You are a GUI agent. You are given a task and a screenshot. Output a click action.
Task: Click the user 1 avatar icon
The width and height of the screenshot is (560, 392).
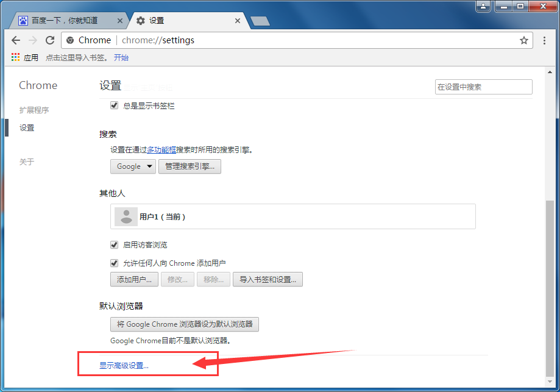click(x=126, y=216)
